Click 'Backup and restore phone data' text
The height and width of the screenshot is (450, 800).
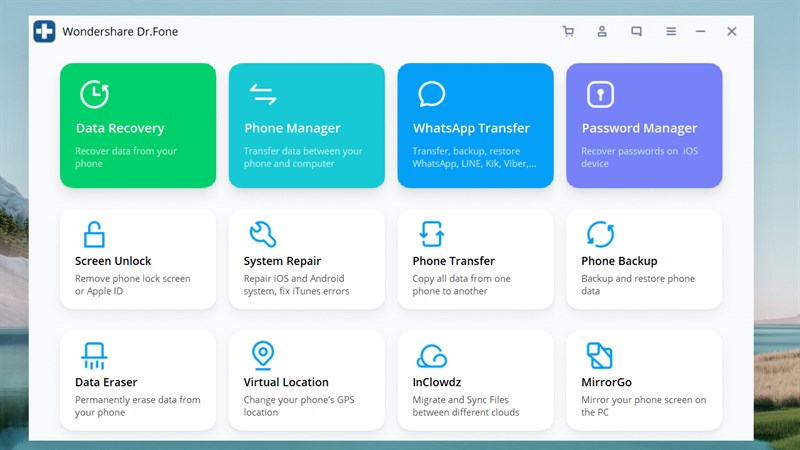click(x=638, y=285)
